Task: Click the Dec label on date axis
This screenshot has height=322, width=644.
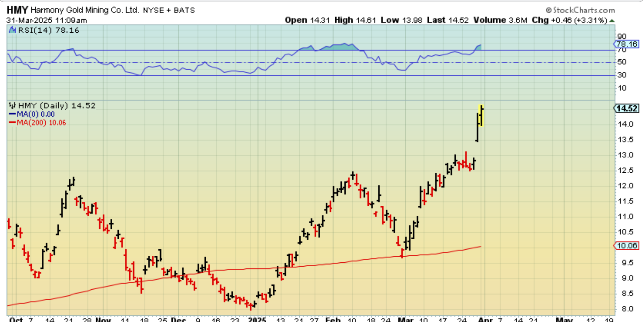Action: (x=178, y=319)
